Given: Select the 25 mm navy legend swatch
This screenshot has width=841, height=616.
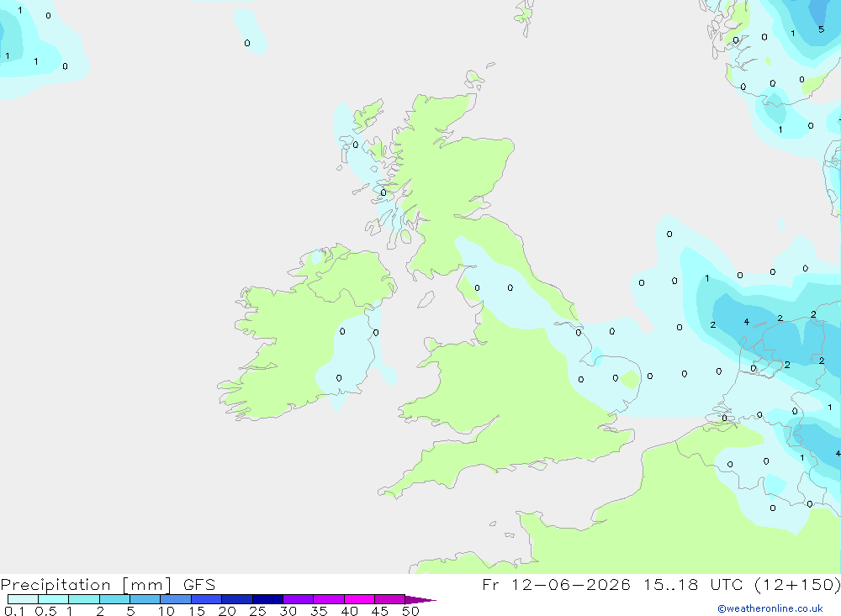Looking at the screenshot, I should tap(267, 599).
